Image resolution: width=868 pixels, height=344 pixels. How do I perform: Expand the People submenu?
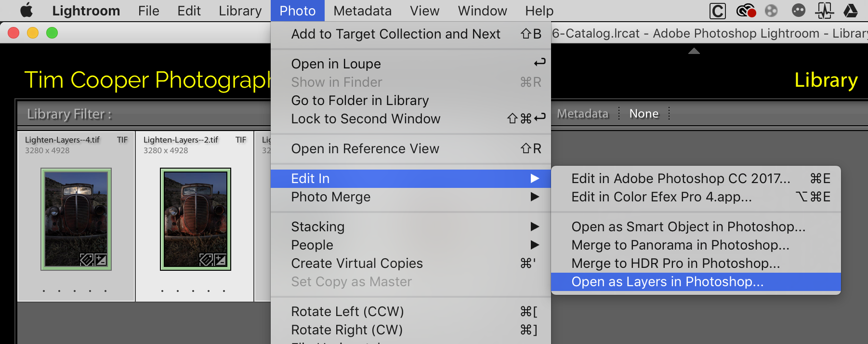(411, 245)
